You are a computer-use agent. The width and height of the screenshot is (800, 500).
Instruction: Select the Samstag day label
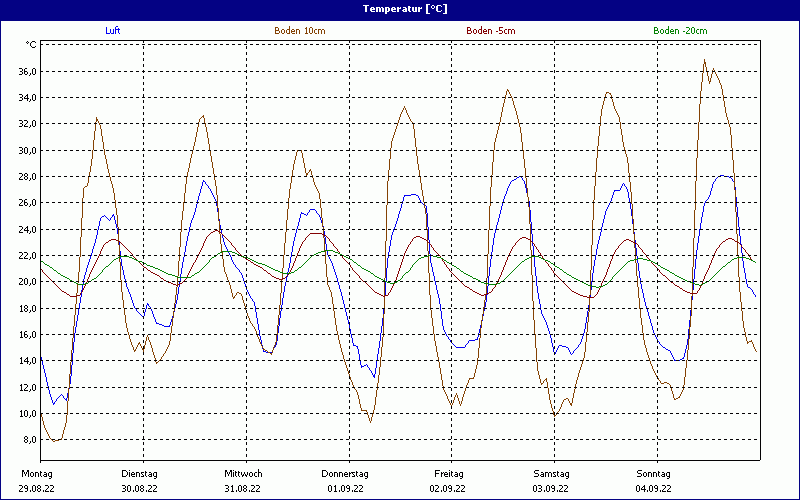[x=551, y=473]
